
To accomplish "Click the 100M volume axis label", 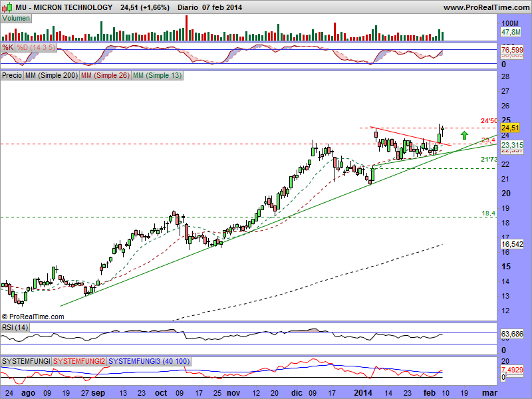I will (x=510, y=23).
